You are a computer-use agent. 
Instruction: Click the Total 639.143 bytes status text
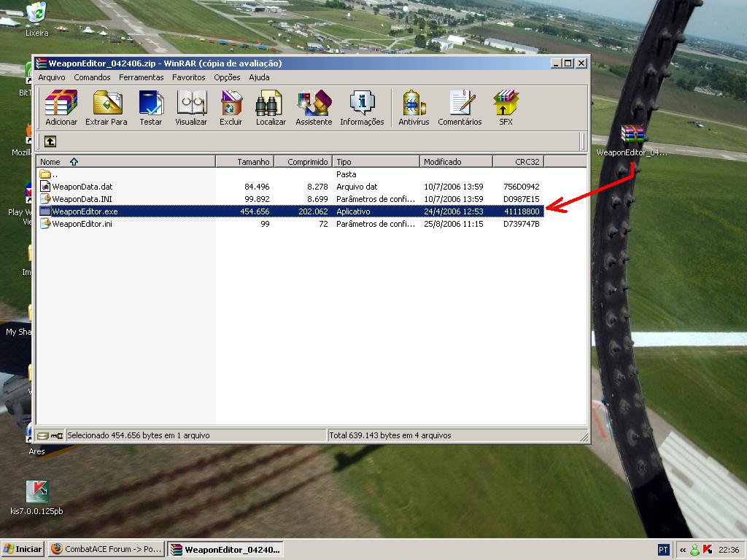point(390,435)
